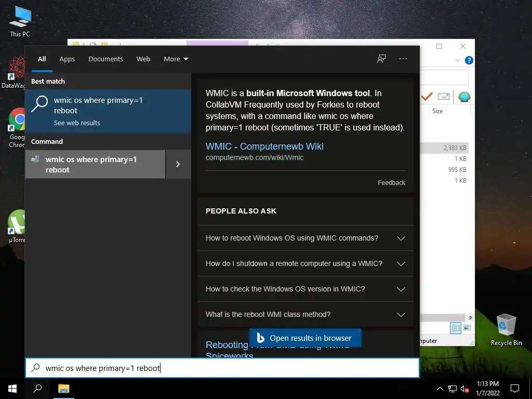Viewport: 532px width, 399px height.
Task: Select the All search tab
Action: click(42, 59)
